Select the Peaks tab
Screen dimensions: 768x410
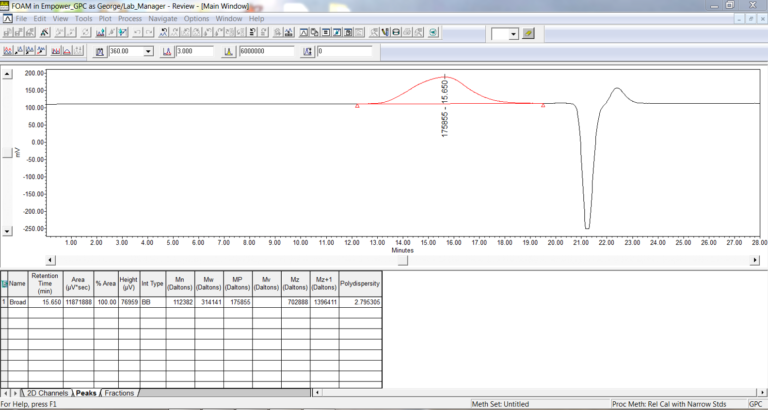pos(86,393)
